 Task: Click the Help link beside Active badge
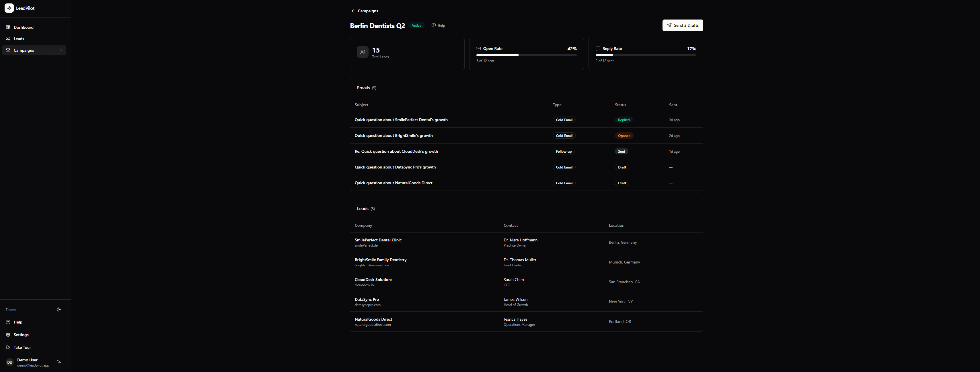[438, 26]
